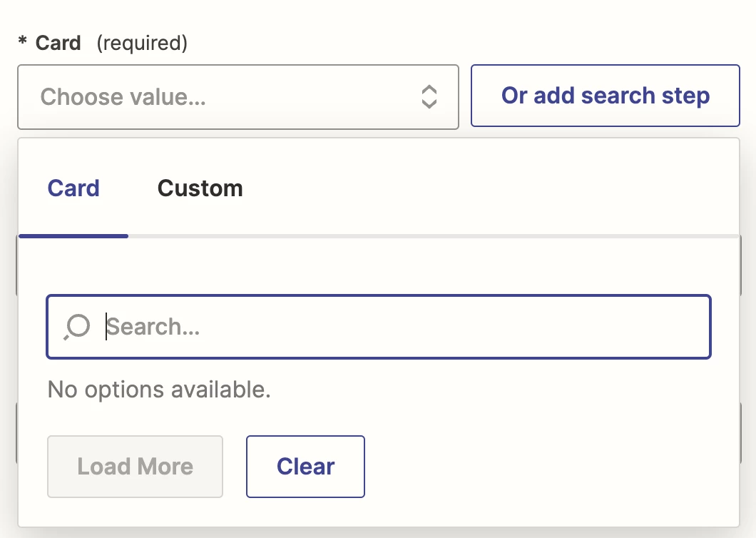The height and width of the screenshot is (538, 756).
Task: Click the magnifier icon in search box
Action: pos(76,327)
